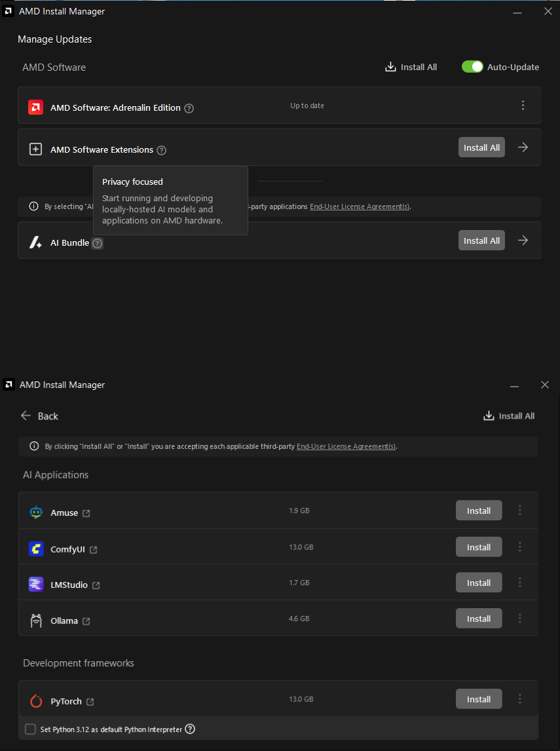Open LMStudio row three-dot menu

click(x=520, y=583)
